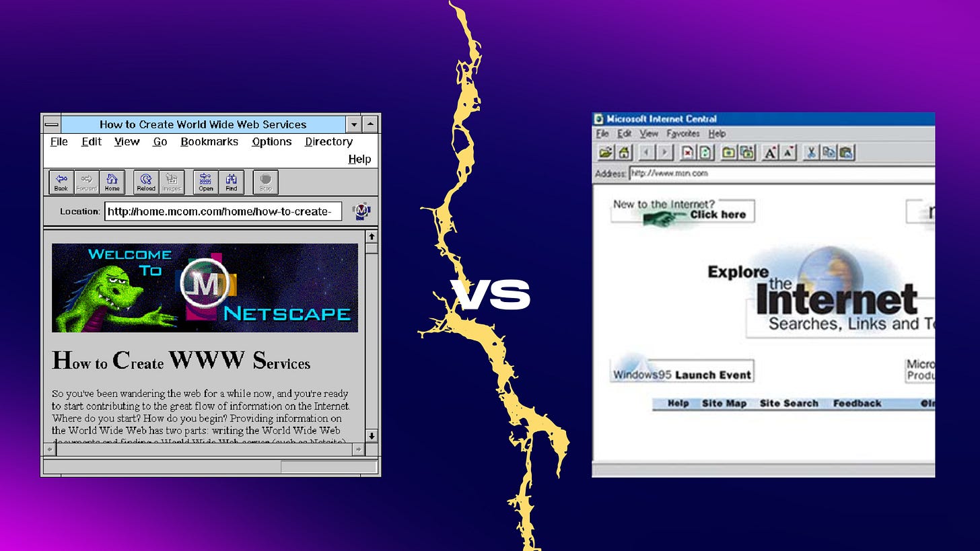
Task: Open Internet Explorer's Favorites menu
Action: 683,134
